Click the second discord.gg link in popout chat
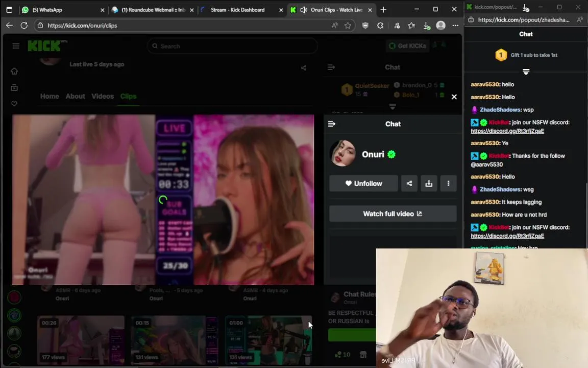588x368 pixels. [x=507, y=236]
